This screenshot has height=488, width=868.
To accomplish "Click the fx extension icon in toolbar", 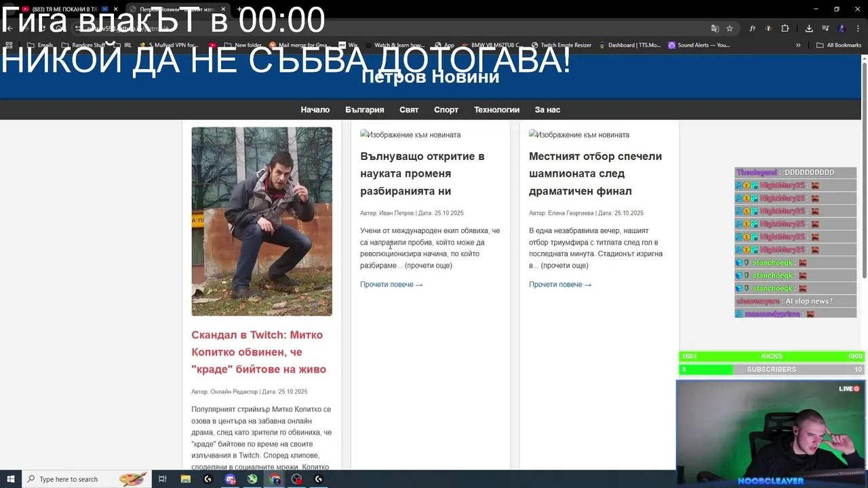I will [752, 28].
